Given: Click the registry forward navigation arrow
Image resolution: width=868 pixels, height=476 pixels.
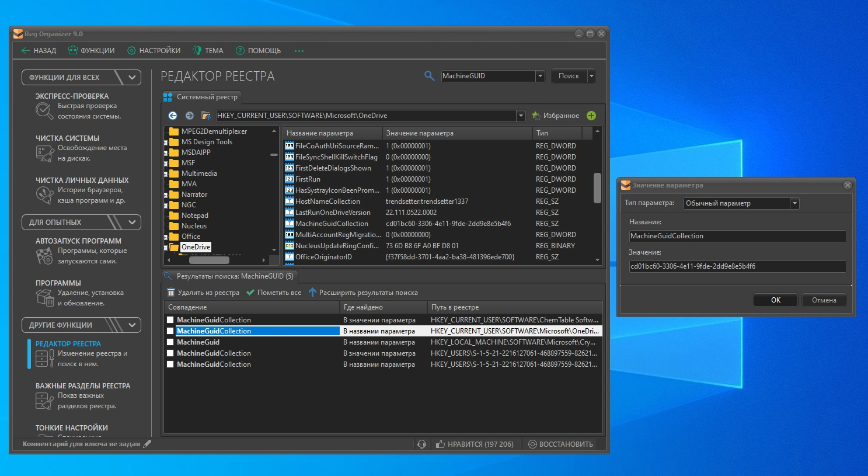Looking at the screenshot, I should click(189, 116).
